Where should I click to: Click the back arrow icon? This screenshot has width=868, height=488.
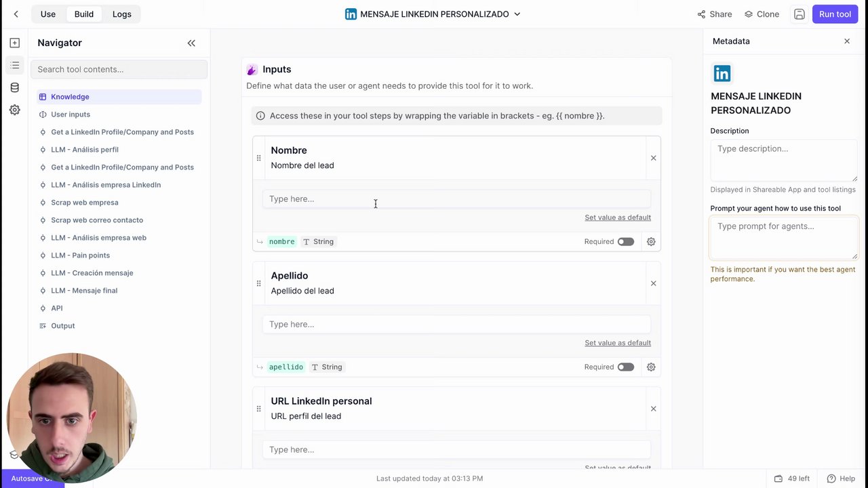(16, 14)
